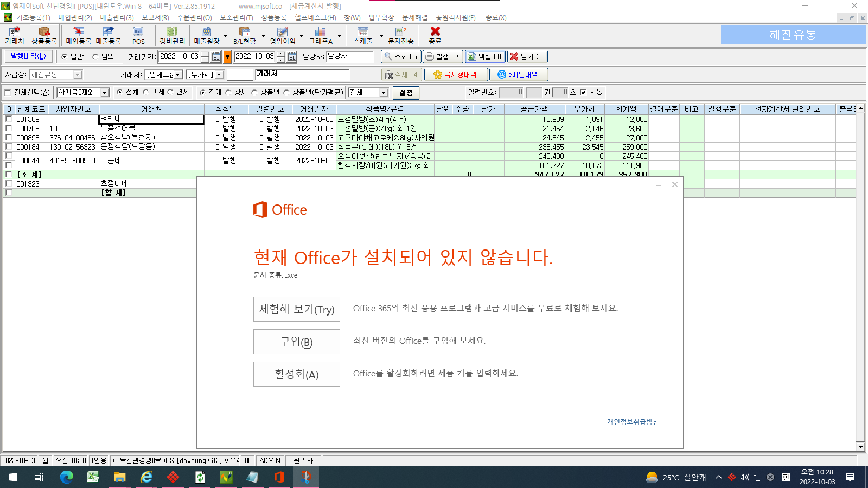Open the 매출관리(3) menu
The image size is (868, 488).
tap(117, 17)
